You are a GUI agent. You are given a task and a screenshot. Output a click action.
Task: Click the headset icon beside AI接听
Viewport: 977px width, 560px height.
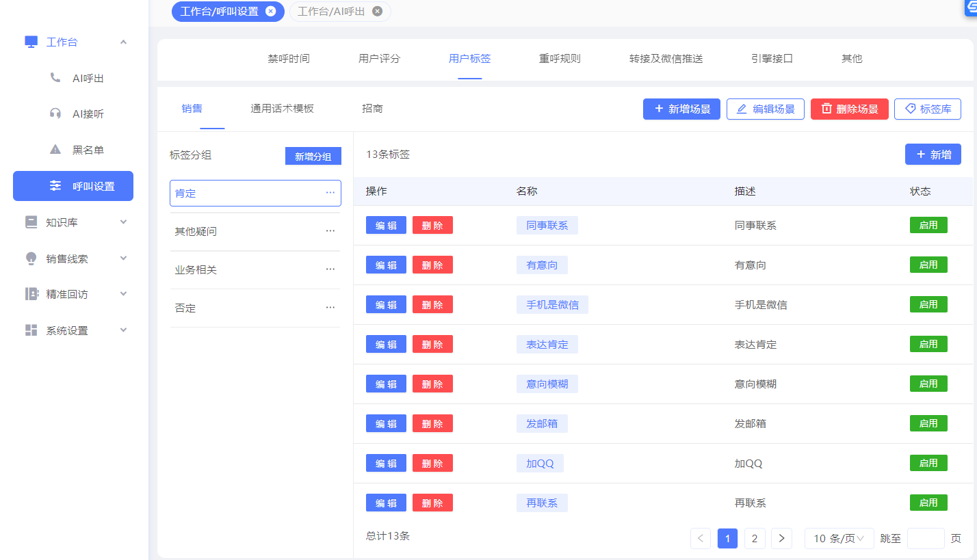coord(55,114)
